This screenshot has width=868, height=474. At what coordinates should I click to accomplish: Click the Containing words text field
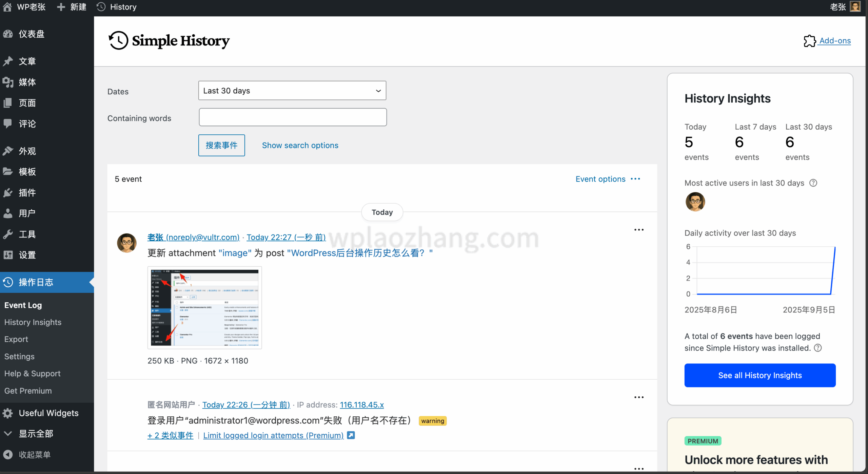pos(293,117)
